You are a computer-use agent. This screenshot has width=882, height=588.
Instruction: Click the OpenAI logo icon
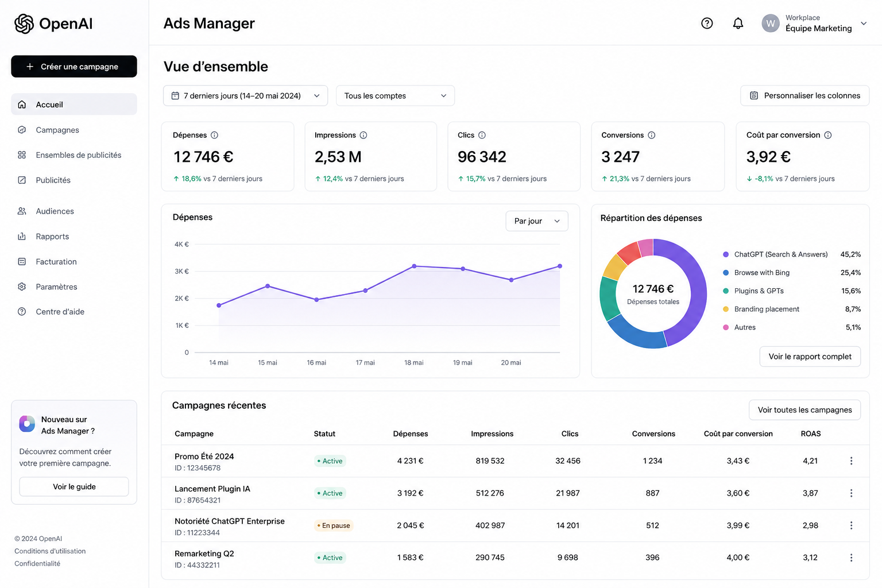[24, 24]
